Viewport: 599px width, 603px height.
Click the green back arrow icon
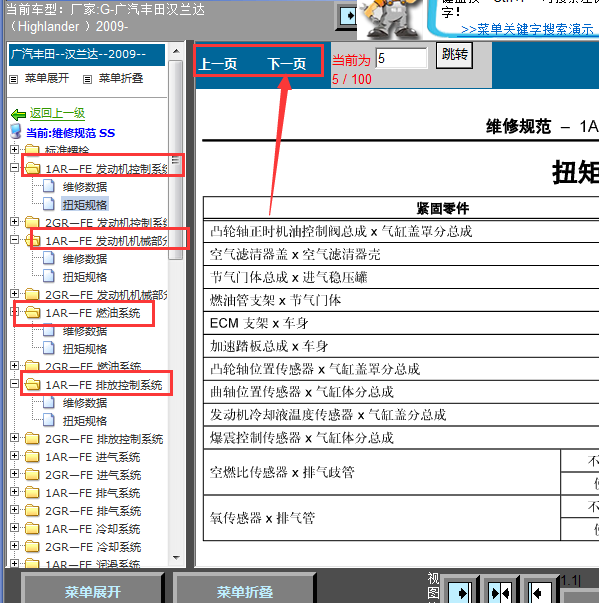pos(18,114)
